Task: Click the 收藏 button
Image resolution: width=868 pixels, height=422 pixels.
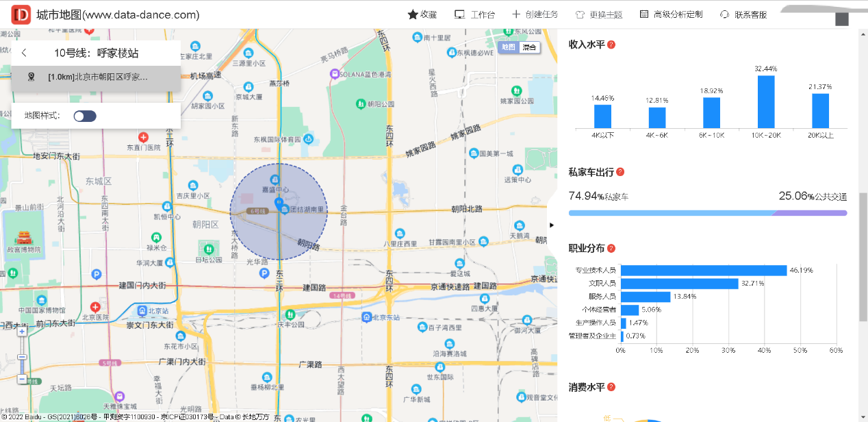Action: tap(422, 14)
